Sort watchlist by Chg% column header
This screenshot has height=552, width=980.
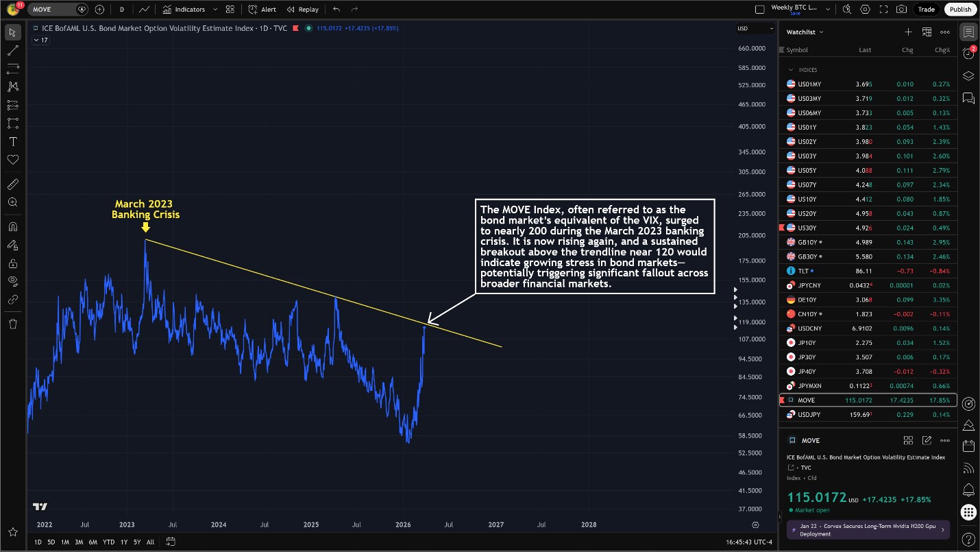pyautogui.click(x=942, y=50)
